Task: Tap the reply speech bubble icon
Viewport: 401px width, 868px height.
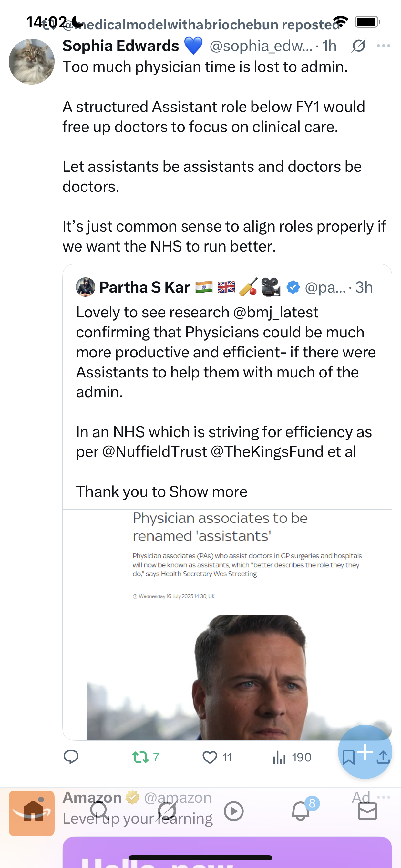Action: pos(71,757)
